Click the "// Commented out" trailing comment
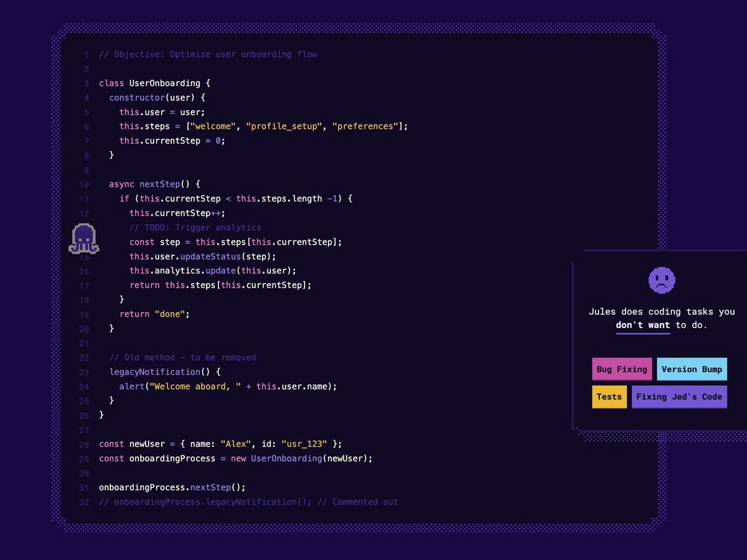The image size is (747, 560). (x=357, y=502)
